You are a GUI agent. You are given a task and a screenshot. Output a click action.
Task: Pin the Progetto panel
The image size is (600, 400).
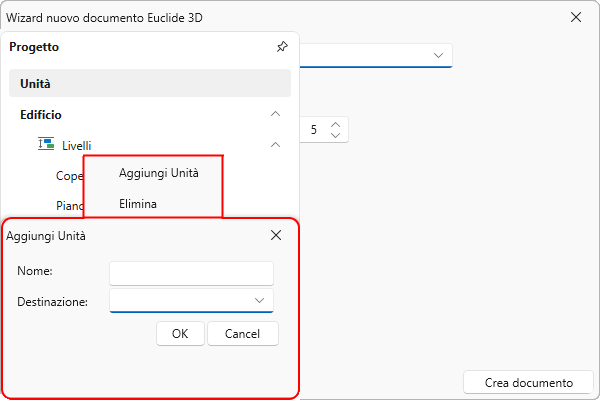click(282, 47)
